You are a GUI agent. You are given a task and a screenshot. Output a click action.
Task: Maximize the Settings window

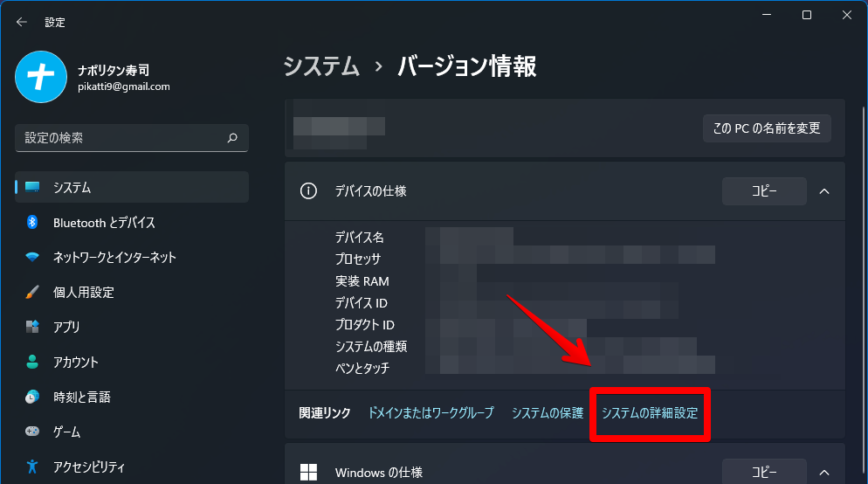click(x=807, y=15)
